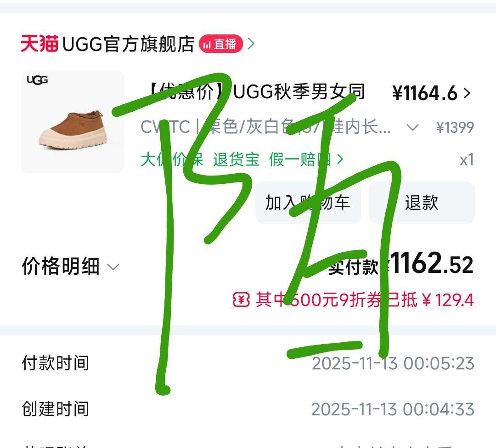This screenshot has height=448, width=496.
Task: Click the down chevron before ¥1399
Action: click(412, 127)
